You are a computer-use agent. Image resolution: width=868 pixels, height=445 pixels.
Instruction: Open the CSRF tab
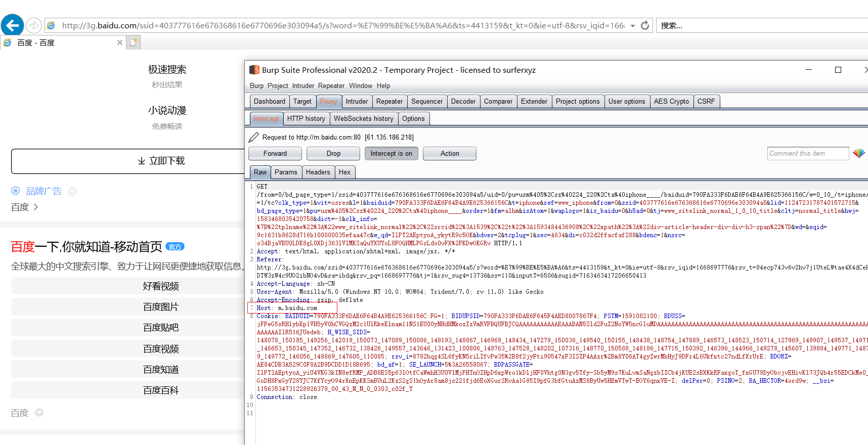coord(706,102)
